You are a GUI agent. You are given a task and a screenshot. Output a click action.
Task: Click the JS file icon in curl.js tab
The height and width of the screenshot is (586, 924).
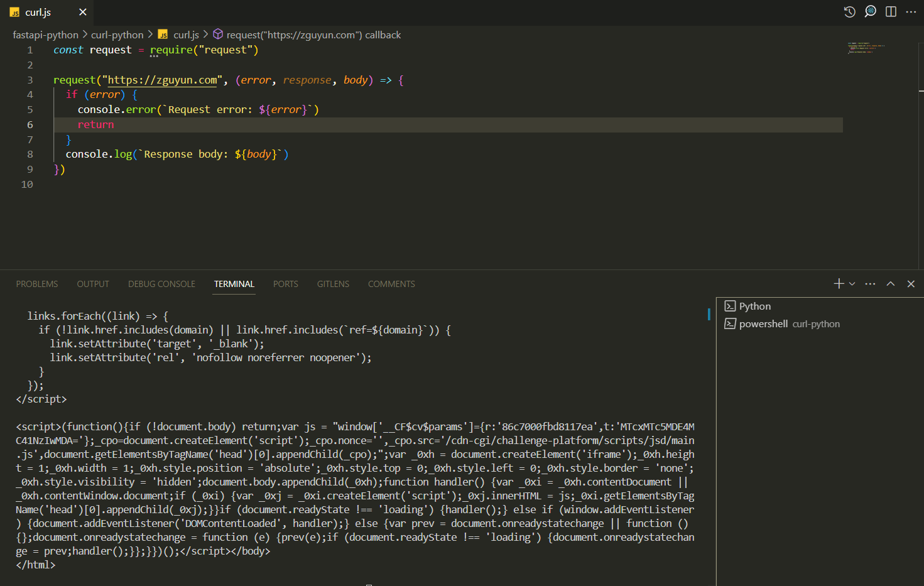pyautogui.click(x=14, y=13)
